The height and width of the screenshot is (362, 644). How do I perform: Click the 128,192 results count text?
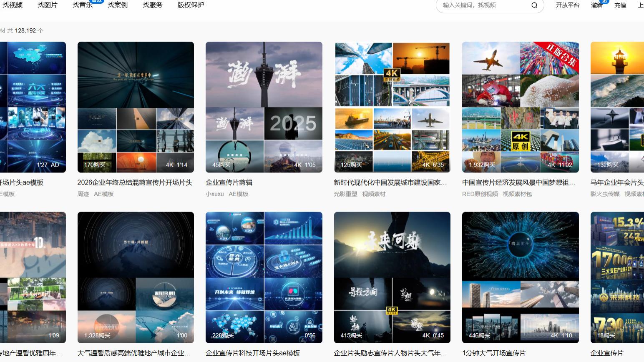tap(25, 30)
